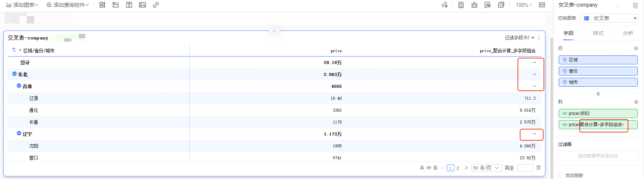Screen dimensions: 644x179
Task: Click the insert text box icon
Action: [129, 5]
